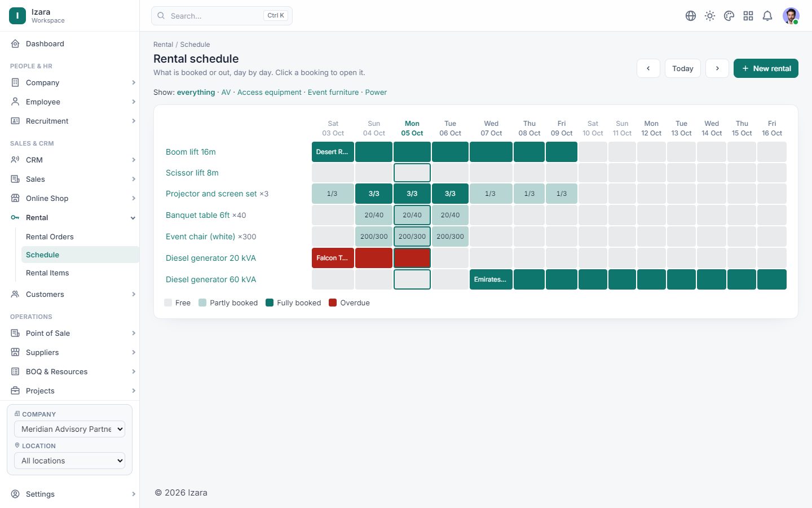Expand Point of Sale chevron
The width and height of the screenshot is (812, 508).
click(134, 333)
